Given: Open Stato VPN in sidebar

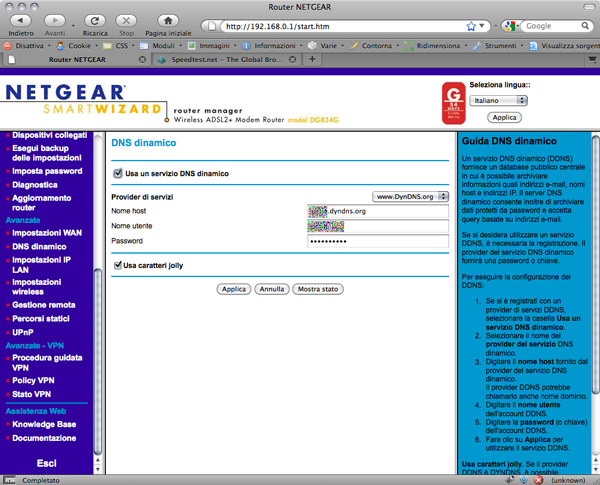Looking at the screenshot, I should [x=31, y=394].
